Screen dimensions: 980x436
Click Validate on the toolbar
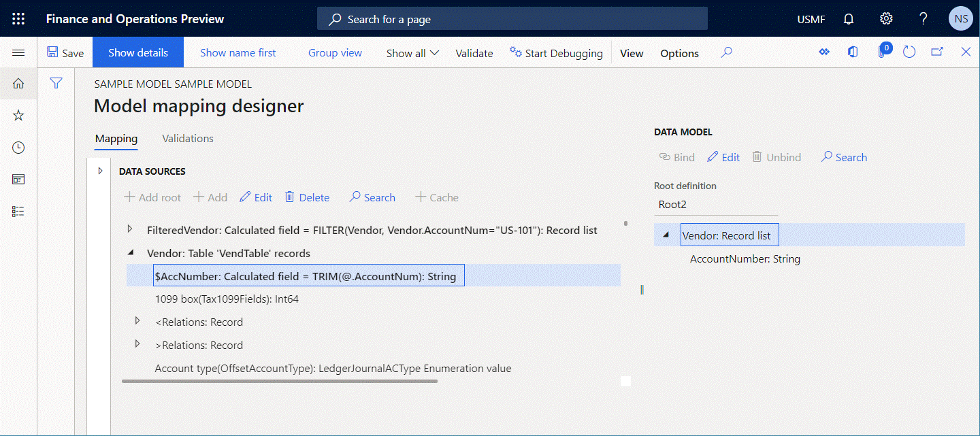(474, 52)
